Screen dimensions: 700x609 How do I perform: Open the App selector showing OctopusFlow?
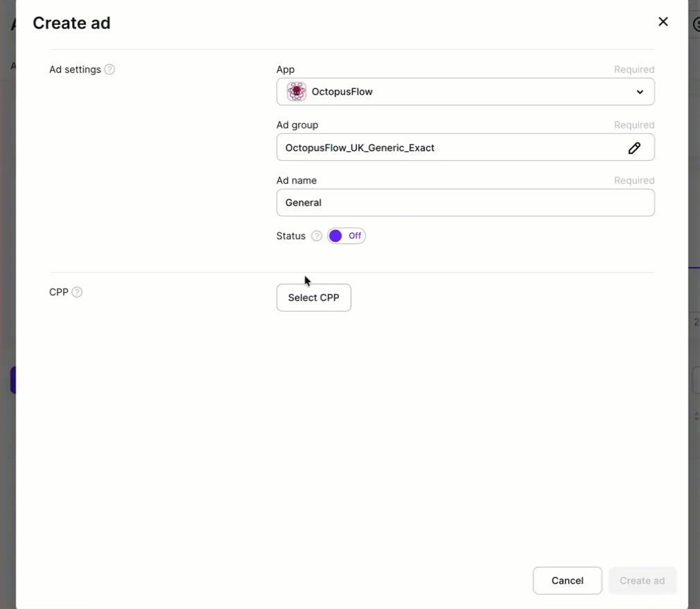point(465,91)
